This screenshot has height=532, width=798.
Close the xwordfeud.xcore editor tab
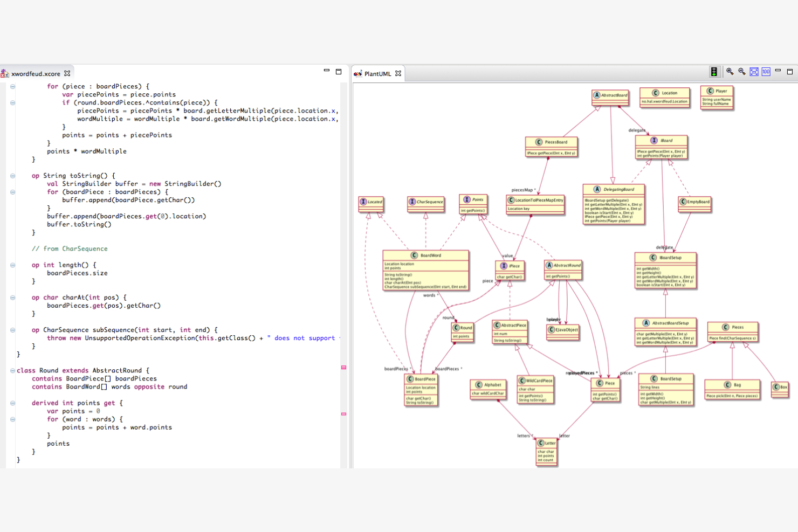(x=67, y=73)
